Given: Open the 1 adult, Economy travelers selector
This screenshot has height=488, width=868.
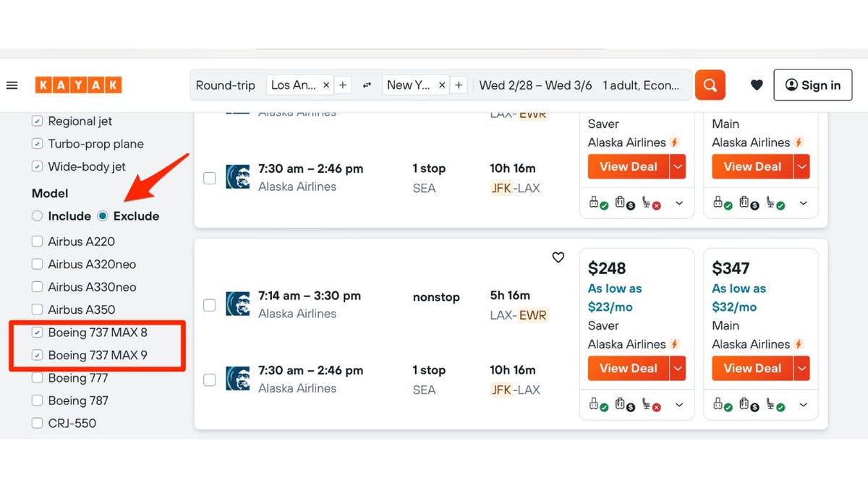Looking at the screenshot, I should click(641, 85).
